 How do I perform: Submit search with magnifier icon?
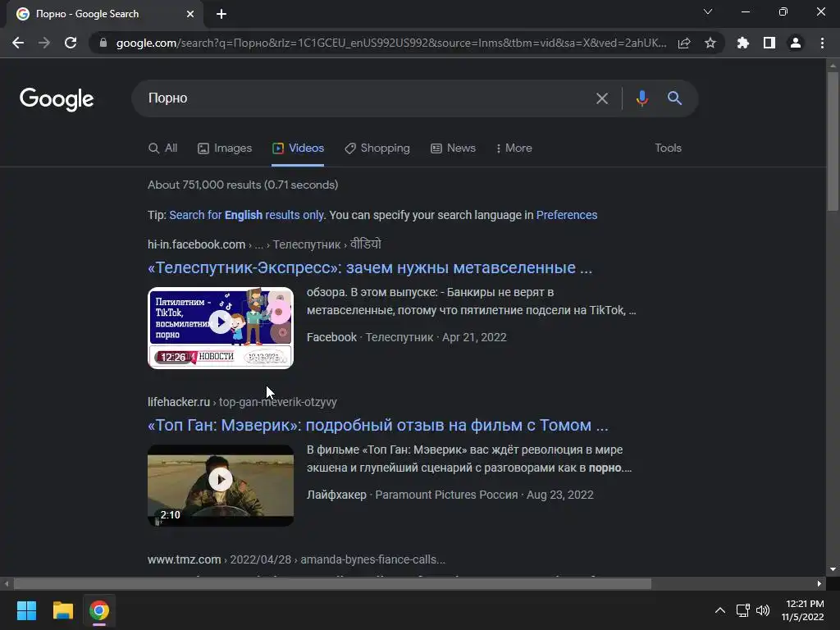[x=674, y=98]
